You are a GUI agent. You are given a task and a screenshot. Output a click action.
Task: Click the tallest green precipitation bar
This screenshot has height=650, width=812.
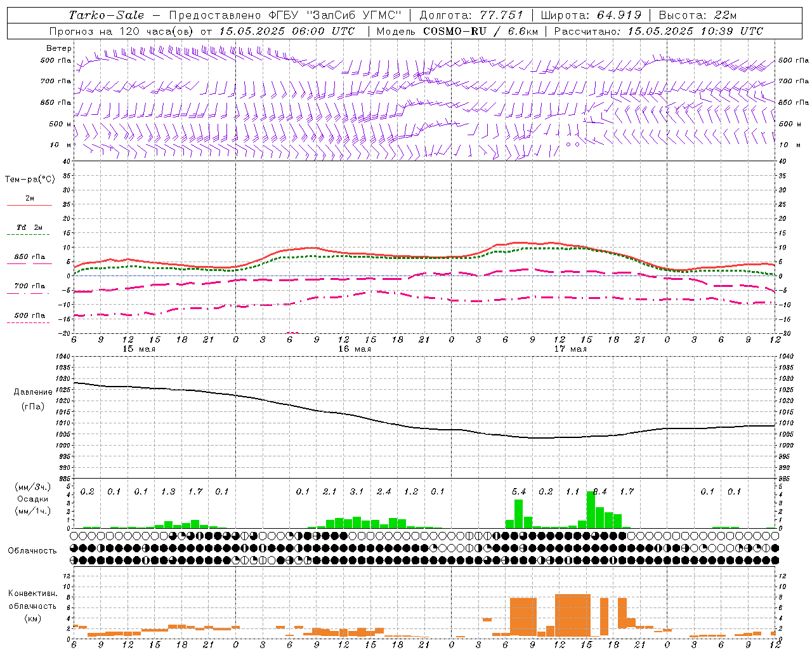(591, 510)
